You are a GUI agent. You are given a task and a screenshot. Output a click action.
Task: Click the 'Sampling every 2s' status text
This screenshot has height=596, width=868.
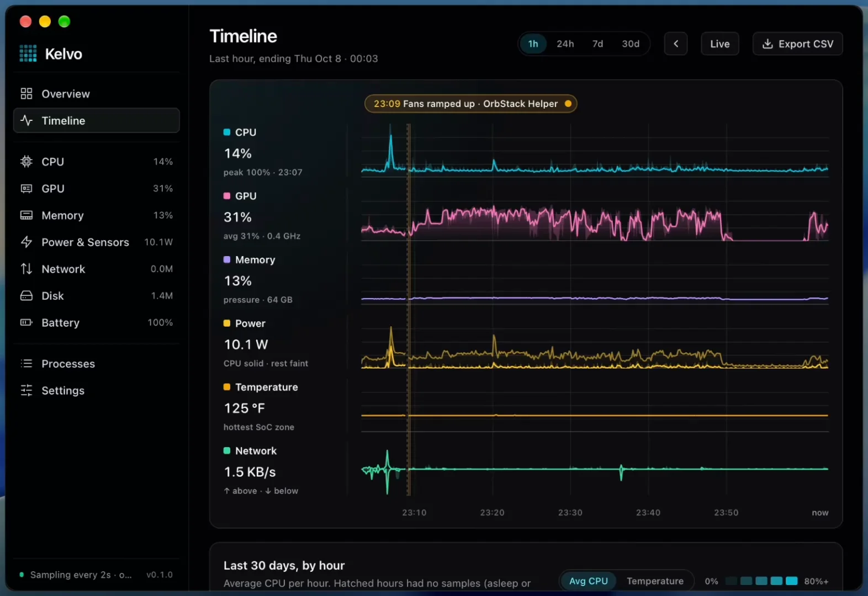(x=81, y=575)
